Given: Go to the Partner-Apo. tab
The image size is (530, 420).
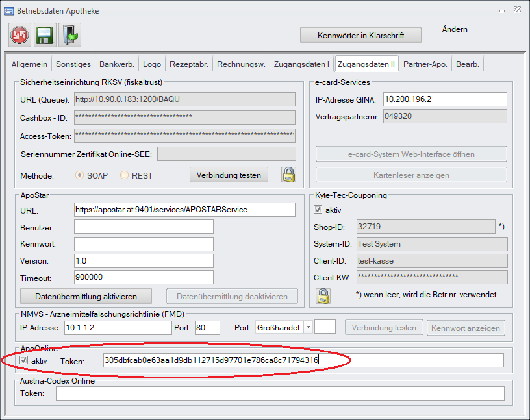Looking at the screenshot, I should tap(425, 64).
